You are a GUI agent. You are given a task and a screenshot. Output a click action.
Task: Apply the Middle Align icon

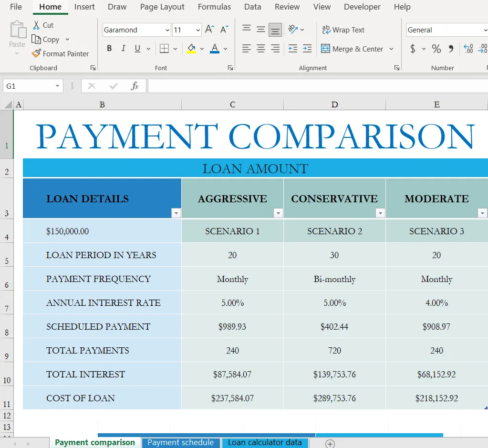[261, 30]
